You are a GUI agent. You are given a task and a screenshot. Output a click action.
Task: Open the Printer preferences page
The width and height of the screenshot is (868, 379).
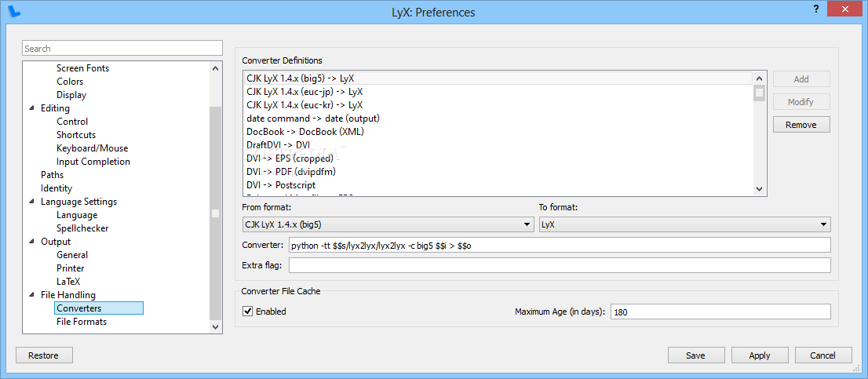71,268
